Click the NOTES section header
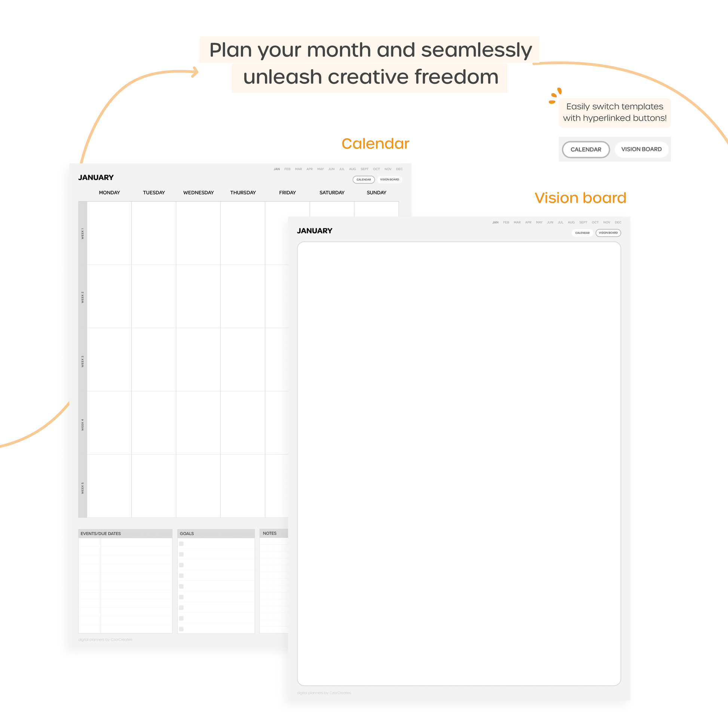 [x=274, y=533]
